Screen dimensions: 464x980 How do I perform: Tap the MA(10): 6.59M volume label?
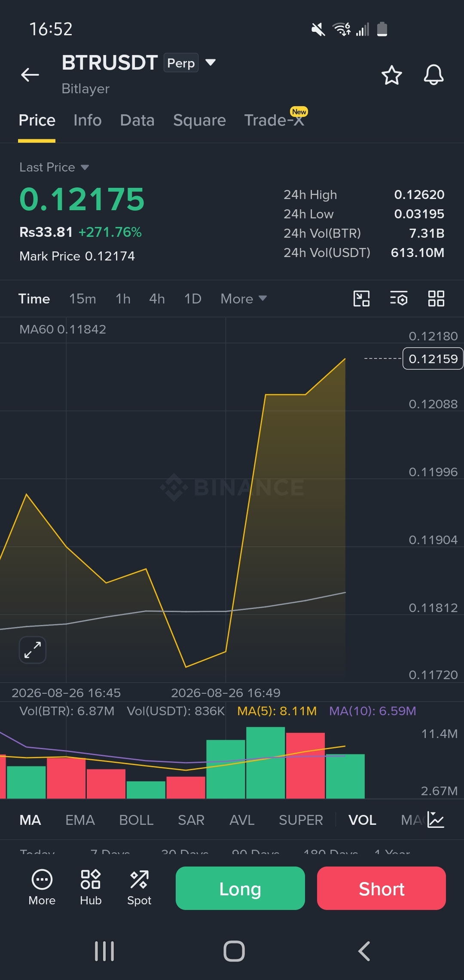372,711
